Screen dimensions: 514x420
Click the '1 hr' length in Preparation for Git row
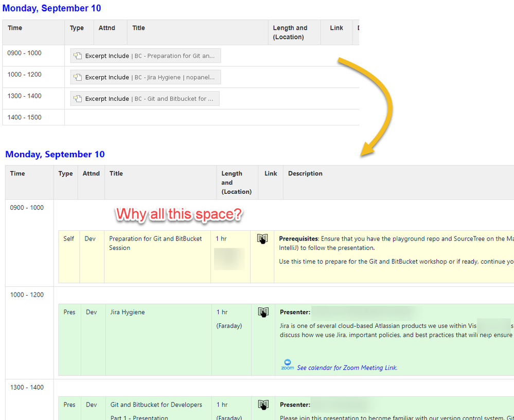pos(221,239)
